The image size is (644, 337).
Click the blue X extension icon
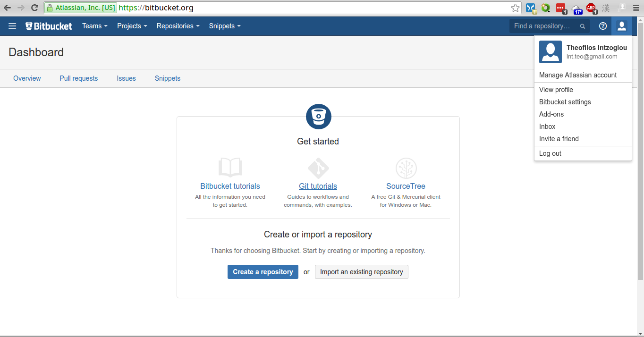tap(531, 8)
